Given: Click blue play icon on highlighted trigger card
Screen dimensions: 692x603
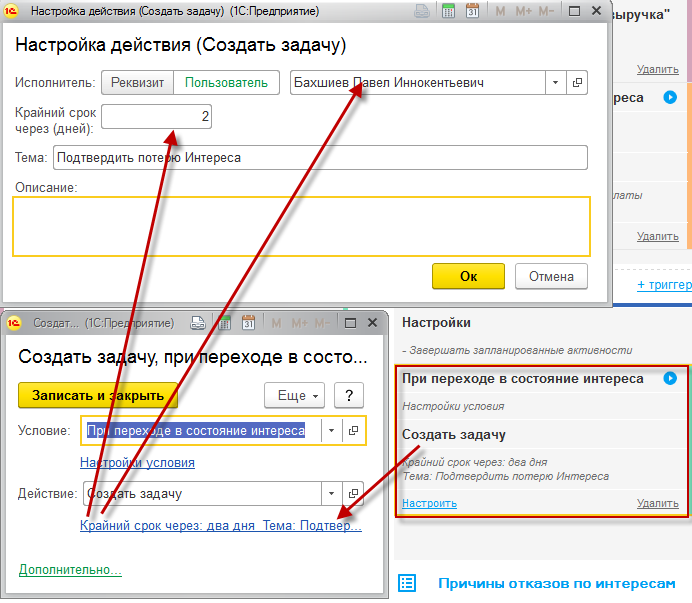Looking at the screenshot, I should (670, 378).
